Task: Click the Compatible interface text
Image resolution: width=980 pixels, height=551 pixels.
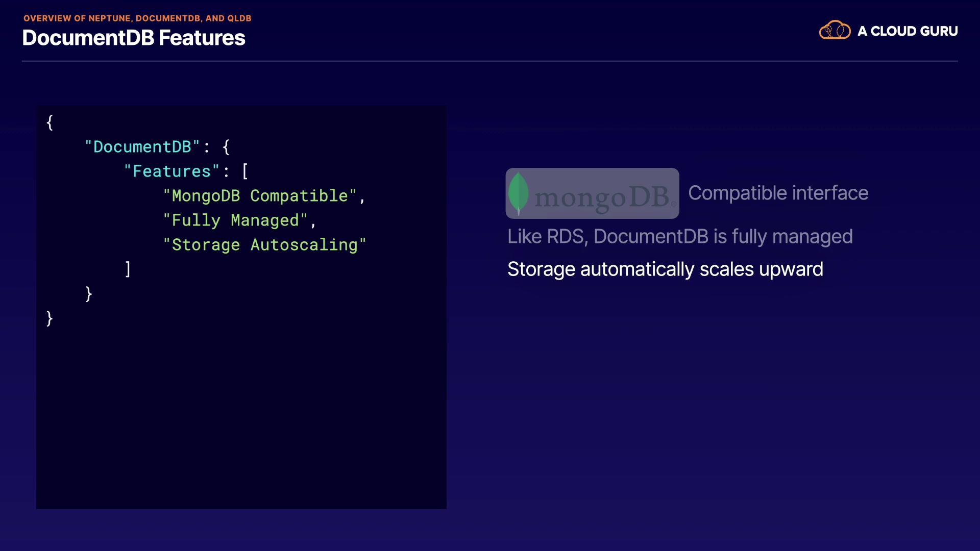Action: click(778, 193)
